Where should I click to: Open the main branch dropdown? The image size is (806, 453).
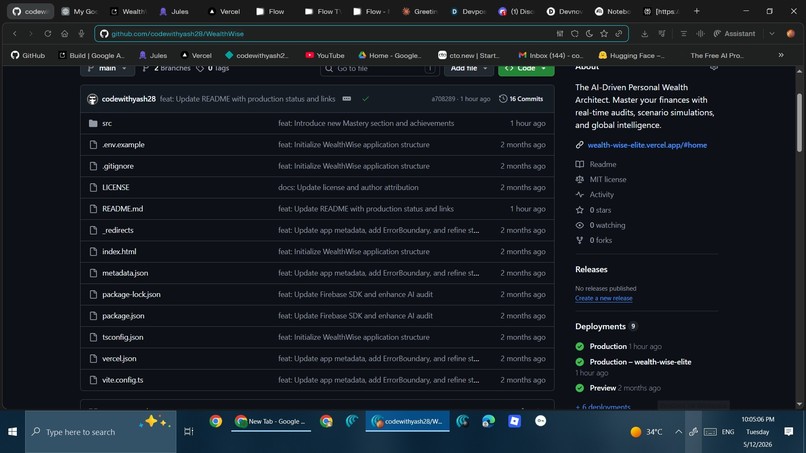(107, 68)
